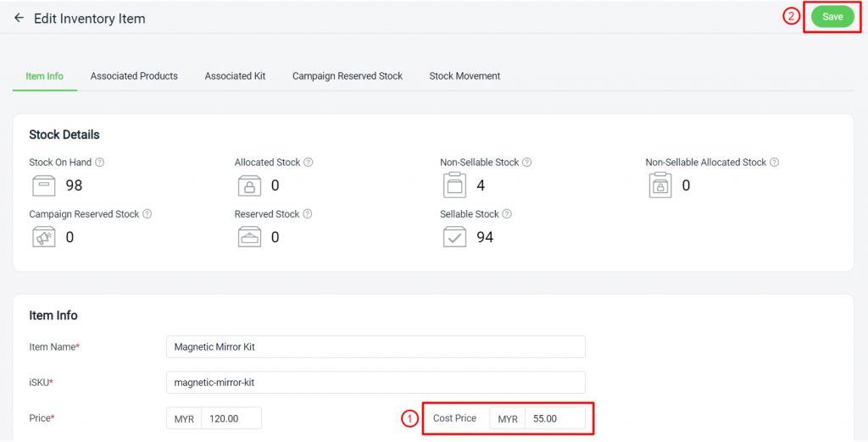Image resolution: width=868 pixels, height=442 pixels.
Task: Click the Price amount field
Action: coord(231,418)
